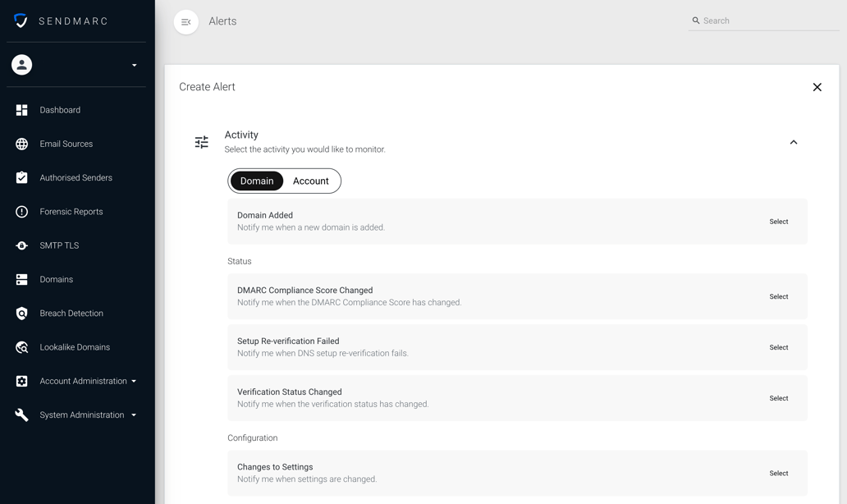Switch to the Domain toggle option
This screenshot has width=847, height=504.
click(x=257, y=181)
